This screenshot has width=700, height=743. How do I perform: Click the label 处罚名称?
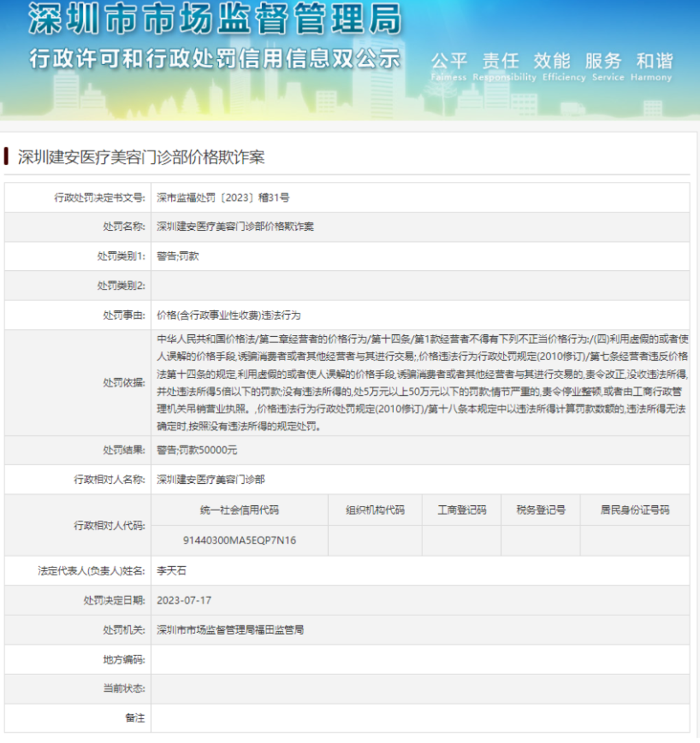(124, 227)
